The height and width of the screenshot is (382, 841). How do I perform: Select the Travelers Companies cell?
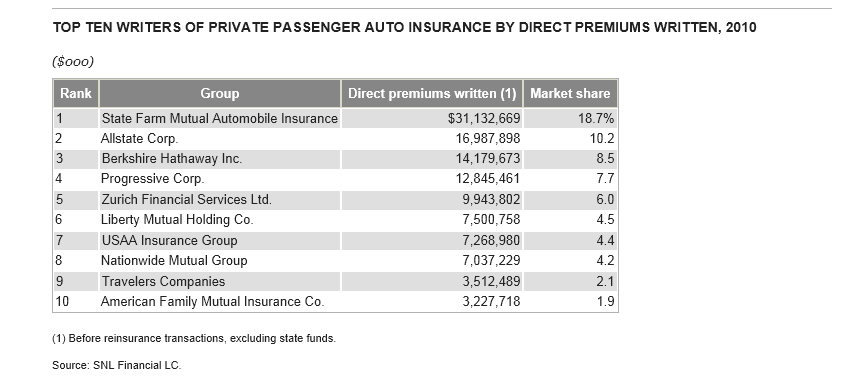(219, 281)
